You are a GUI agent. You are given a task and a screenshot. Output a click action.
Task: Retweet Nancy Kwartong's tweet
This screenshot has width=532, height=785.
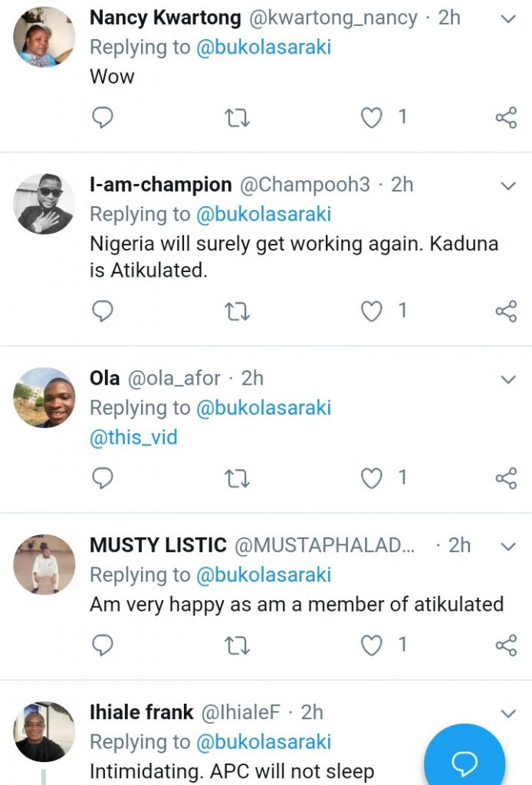click(x=237, y=117)
